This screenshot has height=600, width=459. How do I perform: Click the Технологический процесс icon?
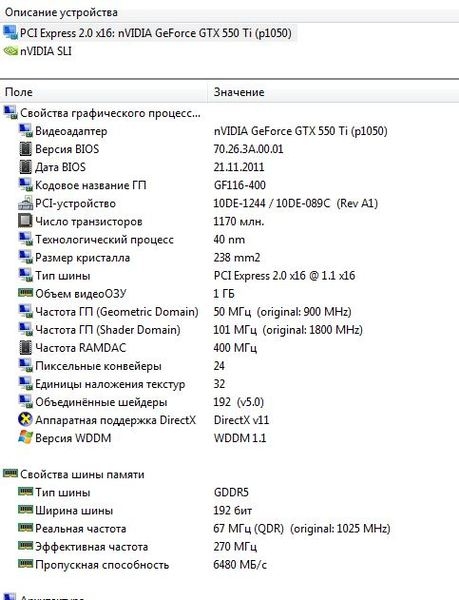[26, 239]
